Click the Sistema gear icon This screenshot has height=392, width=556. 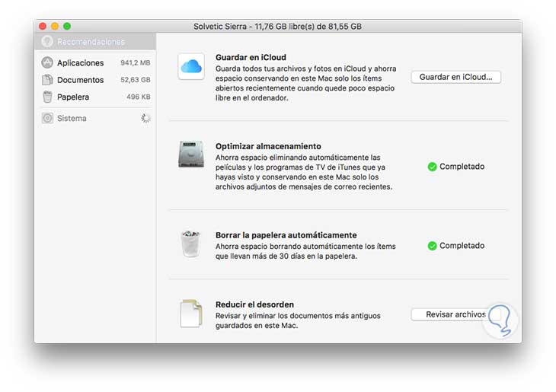(x=47, y=119)
